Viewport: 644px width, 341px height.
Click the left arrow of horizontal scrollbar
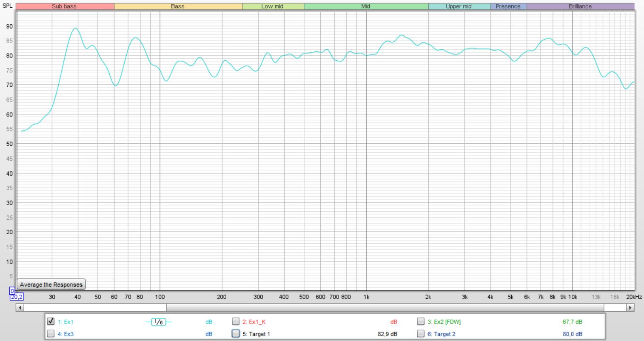click(20, 307)
